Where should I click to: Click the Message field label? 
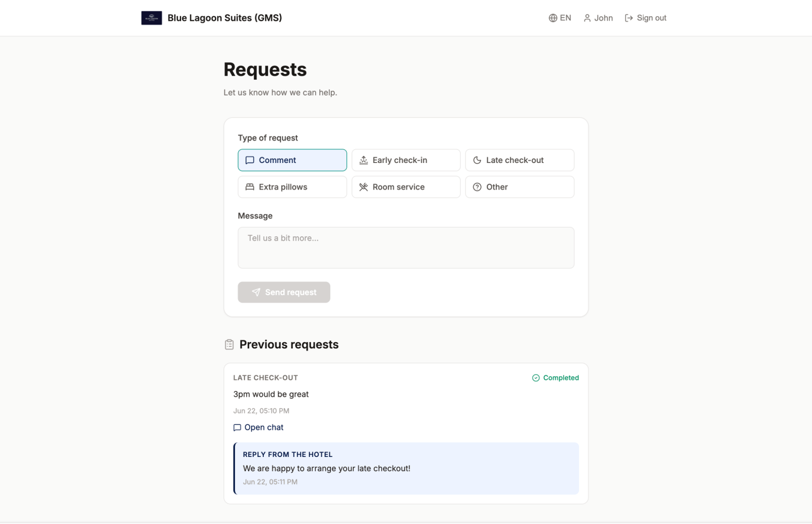pos(255,216)
